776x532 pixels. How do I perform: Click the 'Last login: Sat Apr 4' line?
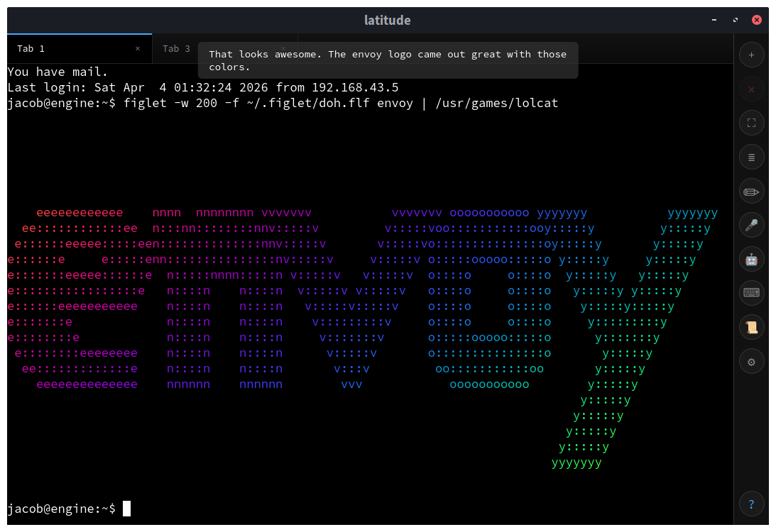(x=203, y=87)
